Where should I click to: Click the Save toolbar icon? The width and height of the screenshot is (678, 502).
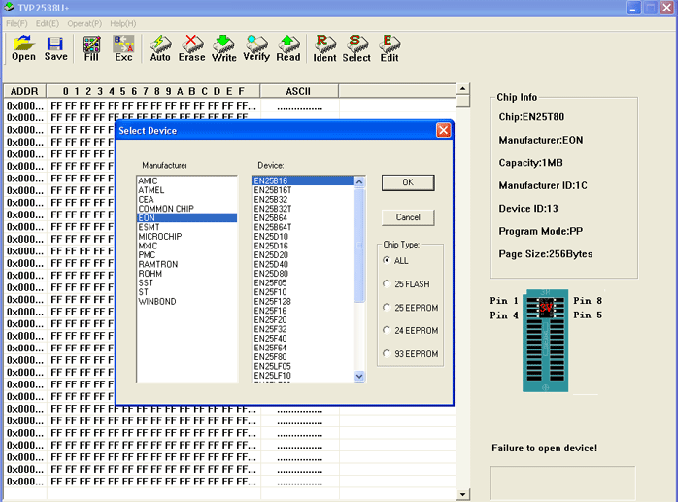pyautogui.click(x=56, y=47)
